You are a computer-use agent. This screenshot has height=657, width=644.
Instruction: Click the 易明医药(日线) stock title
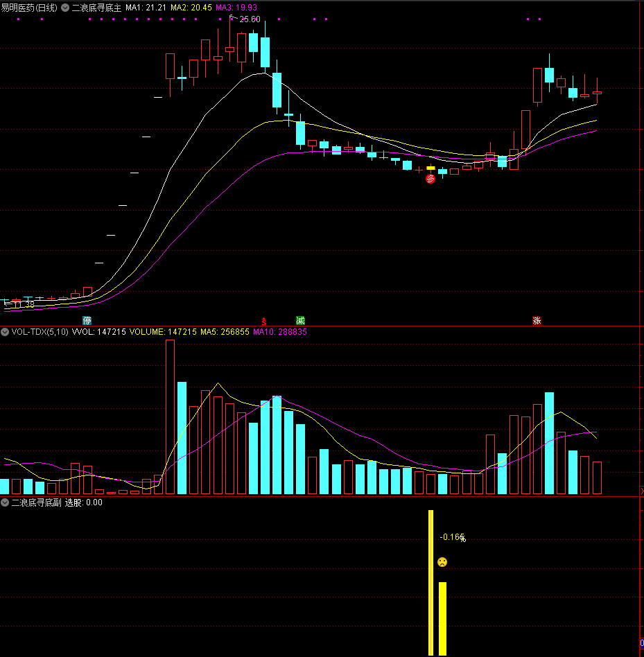click(x=29, y=8)
